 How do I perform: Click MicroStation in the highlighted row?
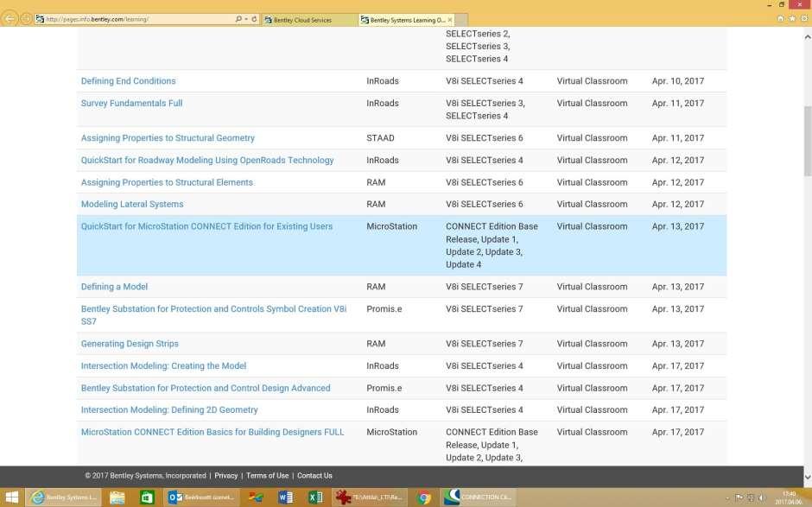391,226
